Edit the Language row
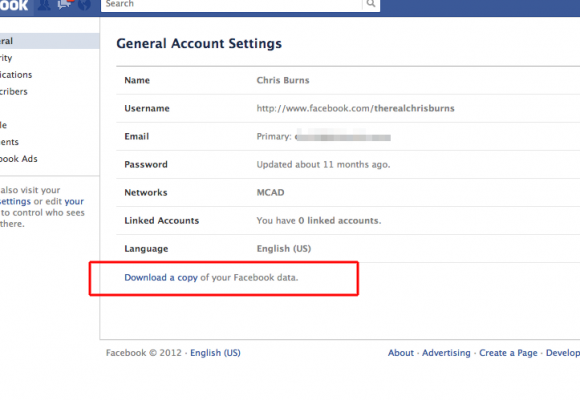Image resolution: width=580 pixels, height=400 pixels. [348, 249]
